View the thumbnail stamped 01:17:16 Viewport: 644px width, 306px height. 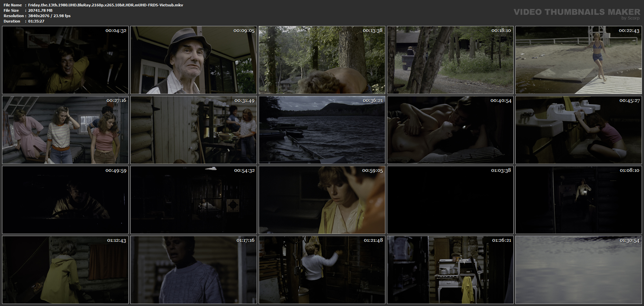pyautogui.click(x=194, y=270)
